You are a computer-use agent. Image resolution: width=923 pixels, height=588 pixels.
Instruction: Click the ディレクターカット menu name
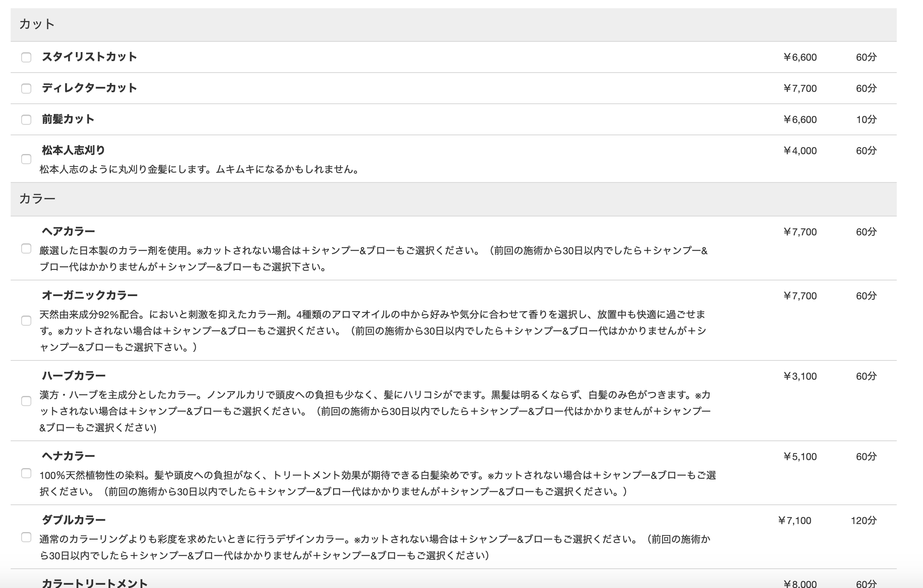89,88
